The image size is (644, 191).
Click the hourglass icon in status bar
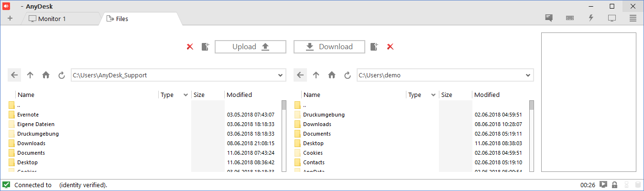coord(626,185)
